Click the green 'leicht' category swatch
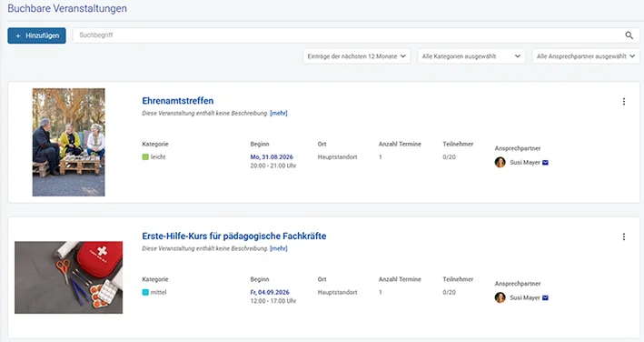 point(145,157)
